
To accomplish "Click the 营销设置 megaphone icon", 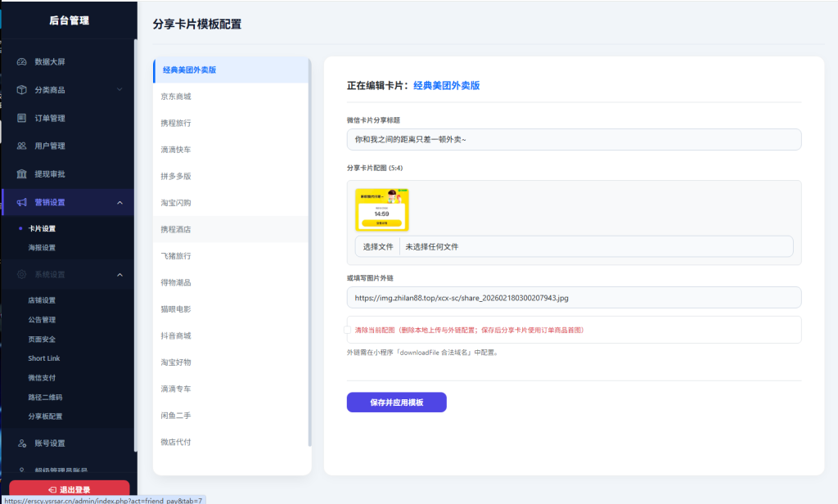I will coord(21,202).
